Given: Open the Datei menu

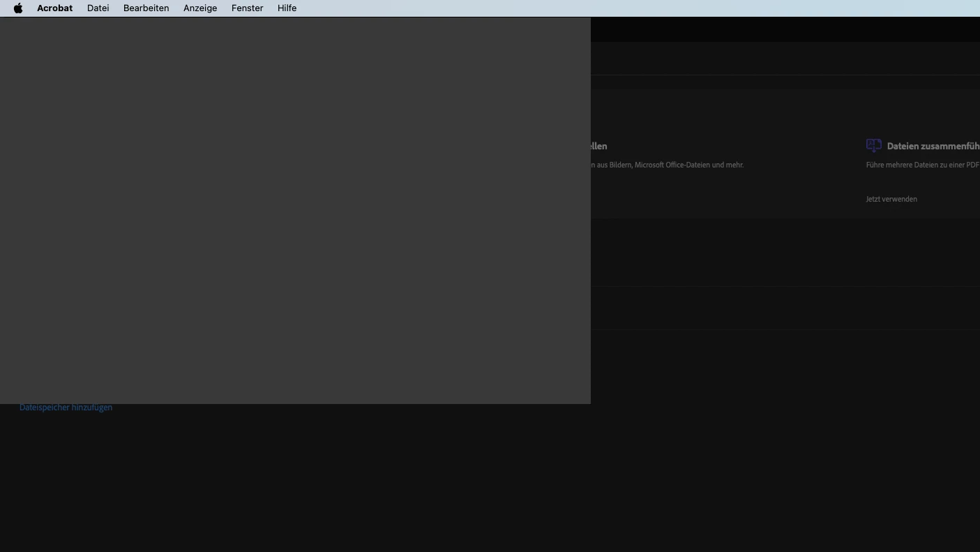Looking at the screenshot, I should pyautogui.click(x=98, y=8).
